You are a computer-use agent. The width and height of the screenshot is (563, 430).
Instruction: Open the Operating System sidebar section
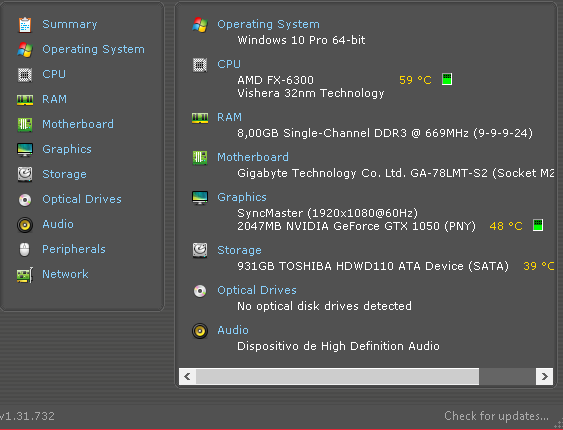point(93,49)
